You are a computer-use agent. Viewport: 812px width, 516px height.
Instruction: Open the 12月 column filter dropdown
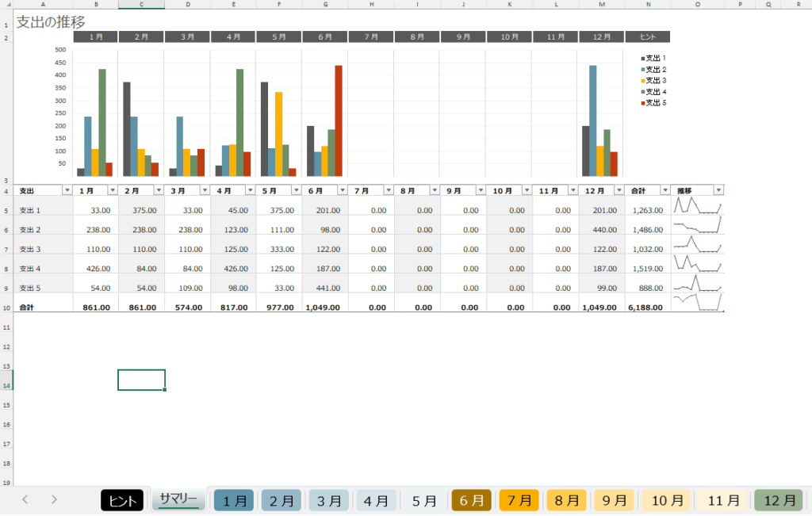619,190
